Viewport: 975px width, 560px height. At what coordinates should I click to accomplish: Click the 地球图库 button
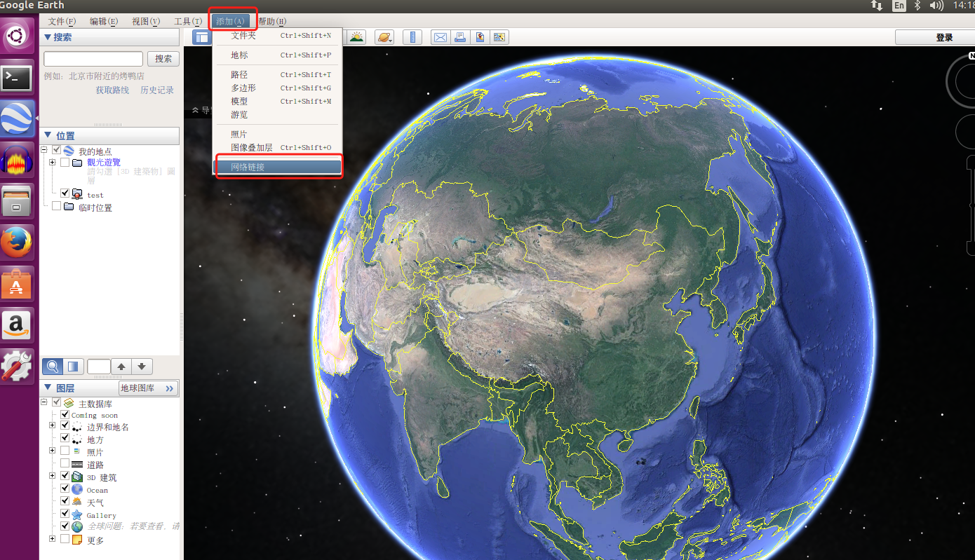149,388
